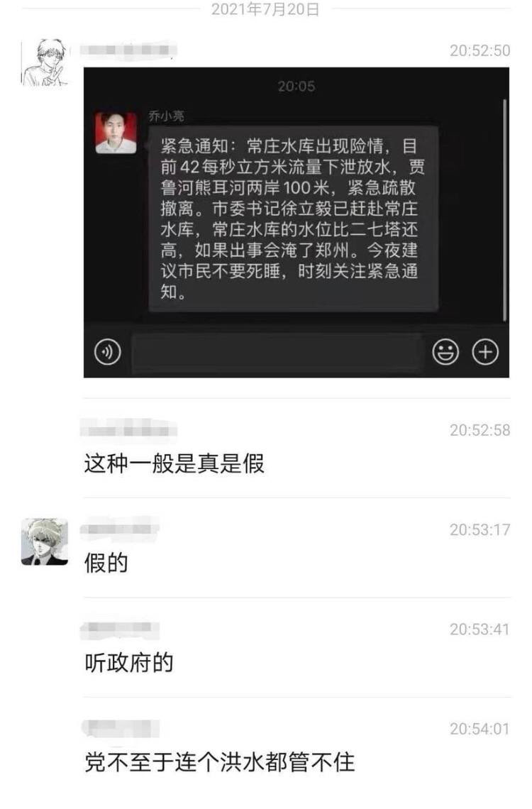Tap the plus attachment icon

[x=486, y=353]
